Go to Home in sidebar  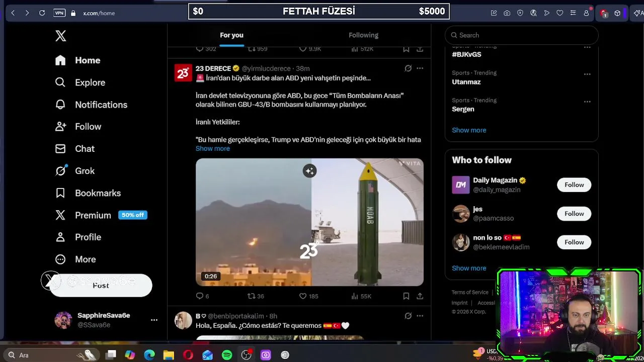(78, 60)
